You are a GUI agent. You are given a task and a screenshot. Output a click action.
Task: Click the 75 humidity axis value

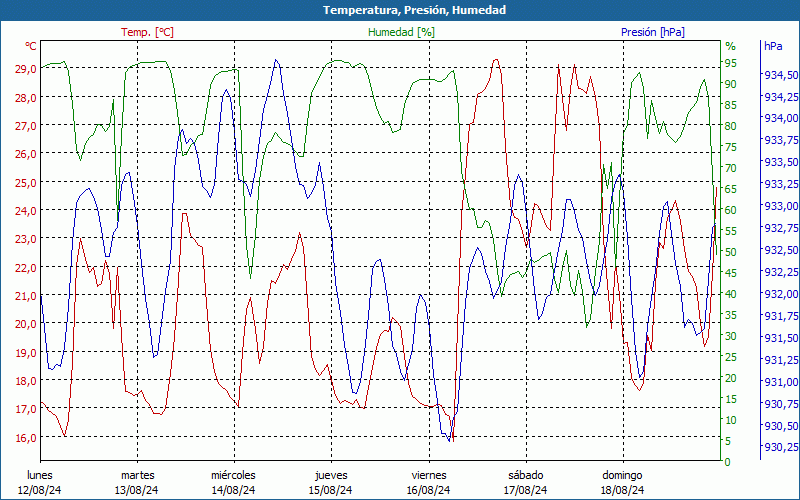(731, 146)
